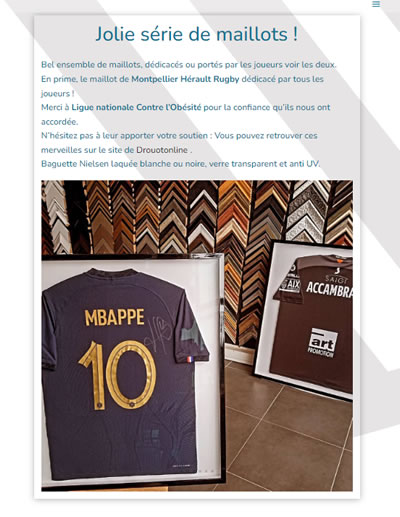Click the "Baguette Nielsen laquée blanche" sentence
The width and height of the screenshot is (400, 517).
(180, 164)
